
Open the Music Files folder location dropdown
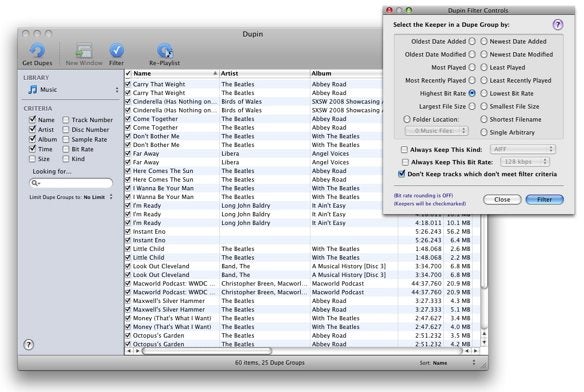(437, 131)
